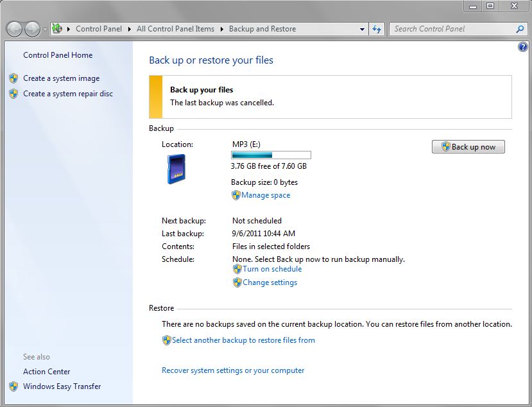Click Turn on schedule link
This screenshot has width=532, height=407.
pyautogui.click(x=272, y=269)
